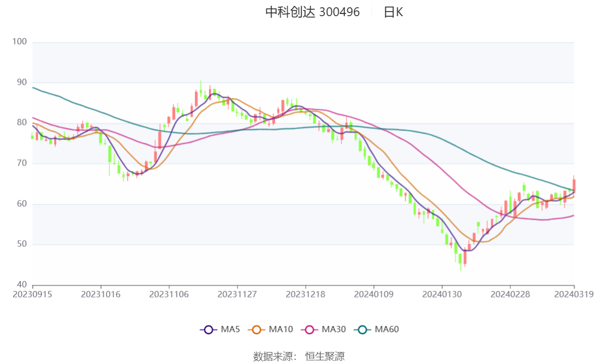
Task: Select the 20240109 x-axis date label
Action: point(374,295)
